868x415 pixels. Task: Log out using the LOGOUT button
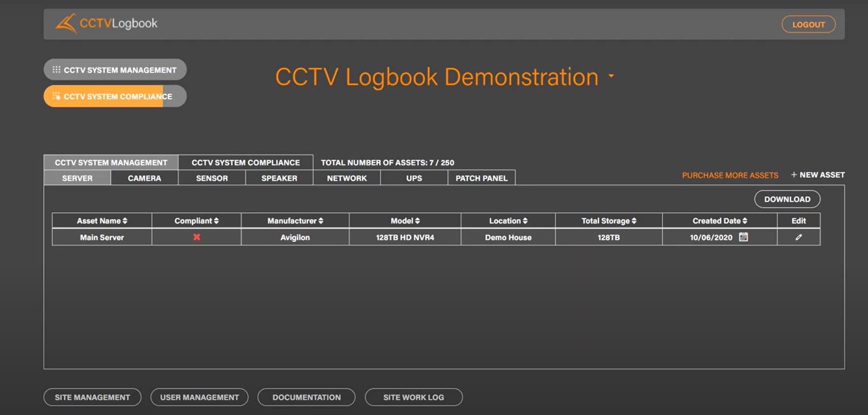pyautogui.click(x=809, y=24)
